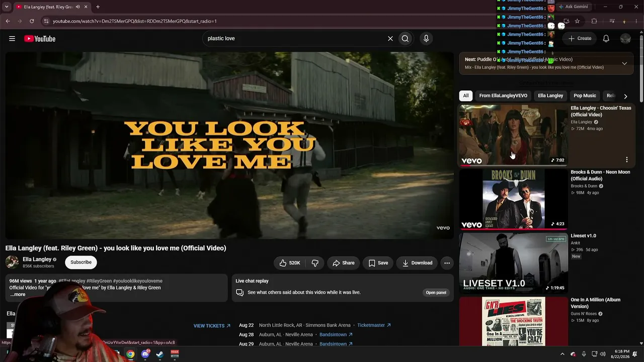Open the live chat replay panel
The image size is (644, 362).
(x=436, y=293)
